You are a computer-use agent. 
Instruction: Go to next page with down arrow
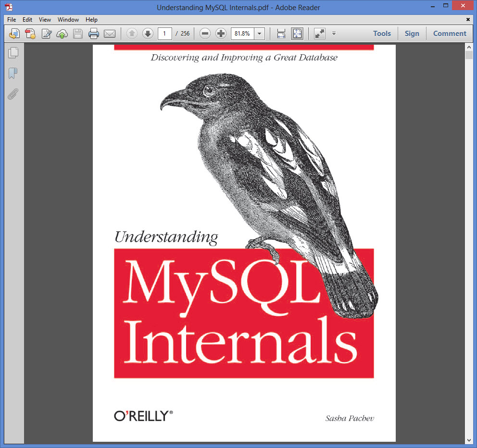[148, 34]
